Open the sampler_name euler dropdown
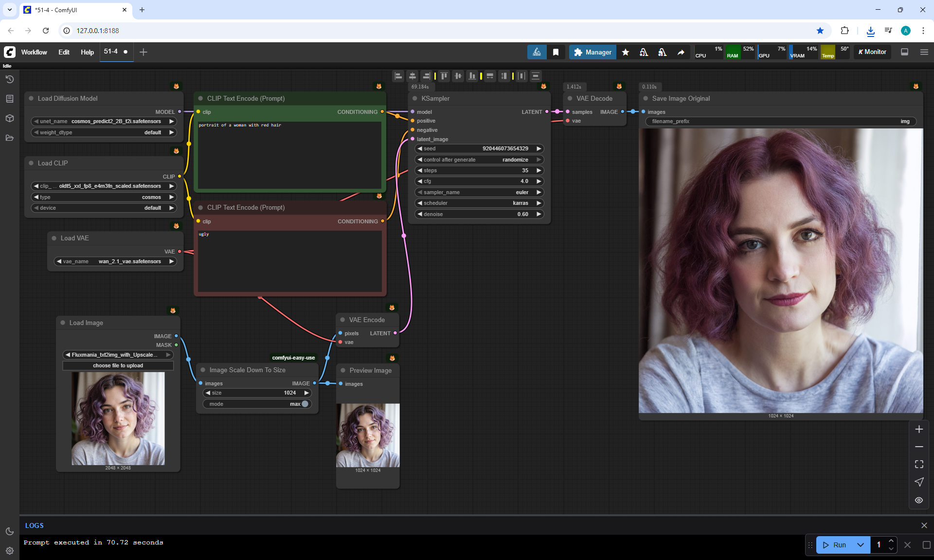Screen dimensions: 934x560 click(x=479, y=192)
